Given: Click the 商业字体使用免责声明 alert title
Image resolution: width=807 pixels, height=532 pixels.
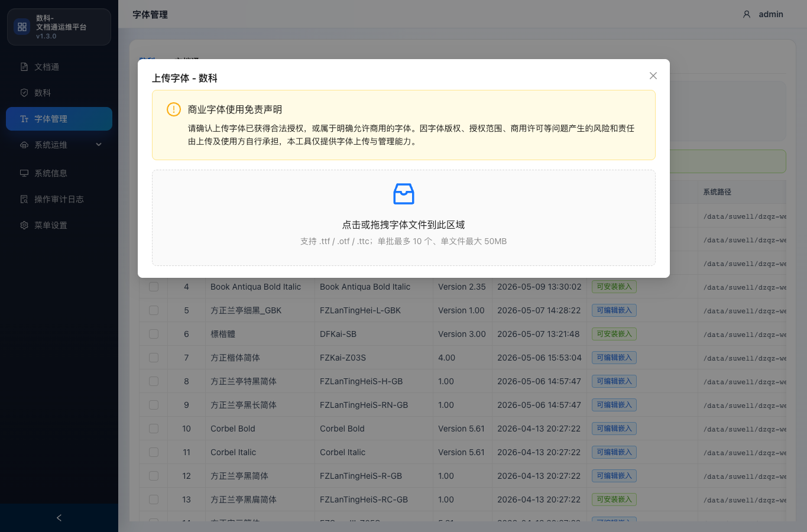Looking at the screenshot, I should coord(235,109).
